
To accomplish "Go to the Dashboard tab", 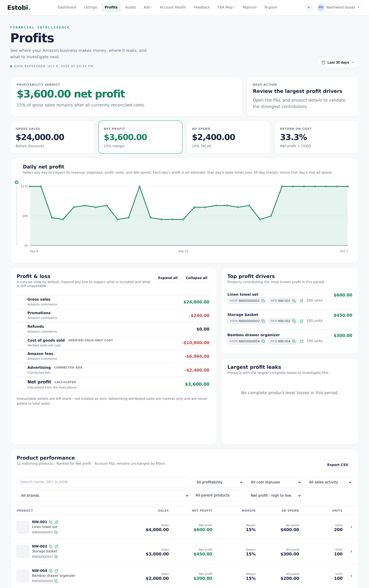I will [67, 7].
